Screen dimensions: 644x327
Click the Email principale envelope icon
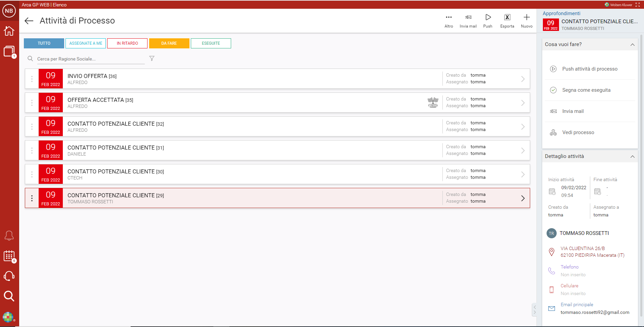[x=552, y=309]
